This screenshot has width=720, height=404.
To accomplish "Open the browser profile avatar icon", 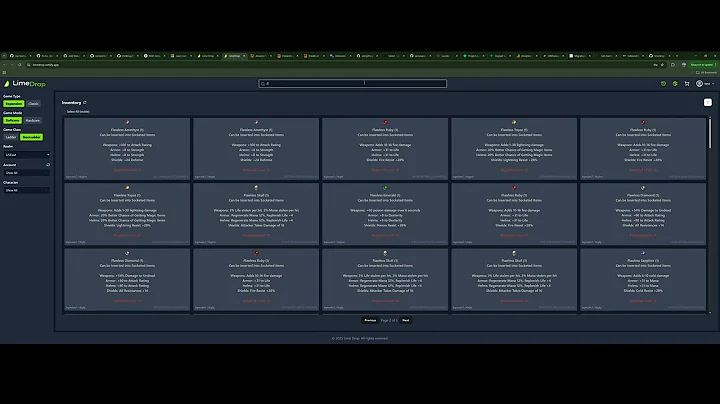I will coord(684,65).
